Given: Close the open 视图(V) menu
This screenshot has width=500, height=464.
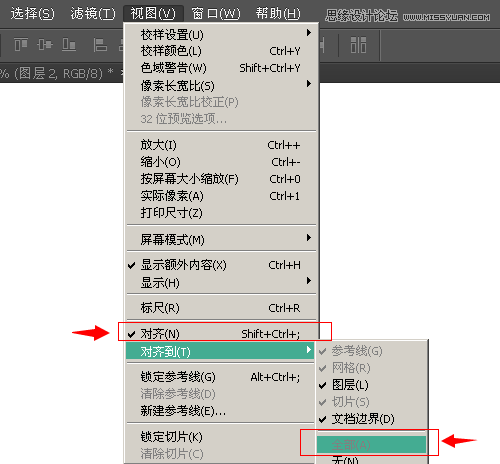Looking at the screenshot, I should point(153,14).
